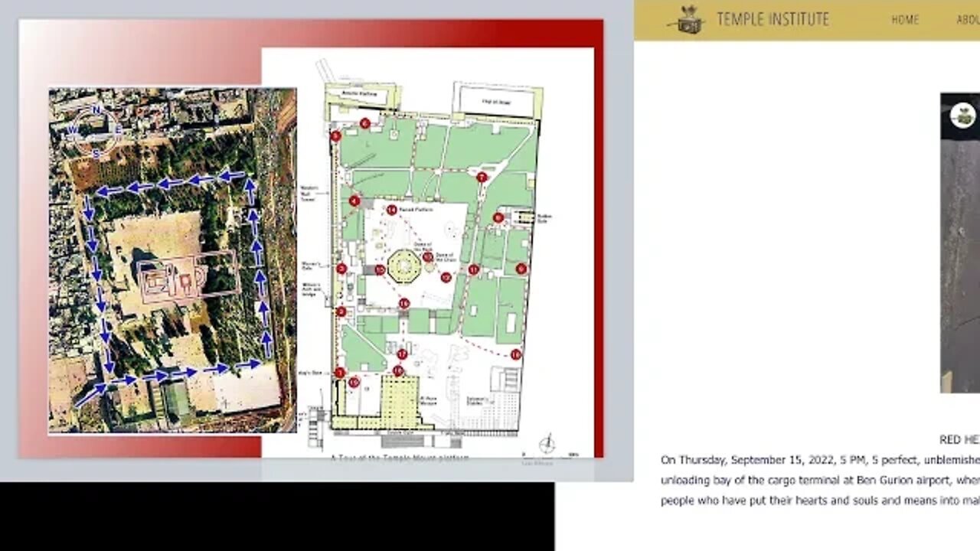980x551 pixels.
Task: Click the Al-Aqsa Mosque building on the map
Action: (x=401, y=402)
